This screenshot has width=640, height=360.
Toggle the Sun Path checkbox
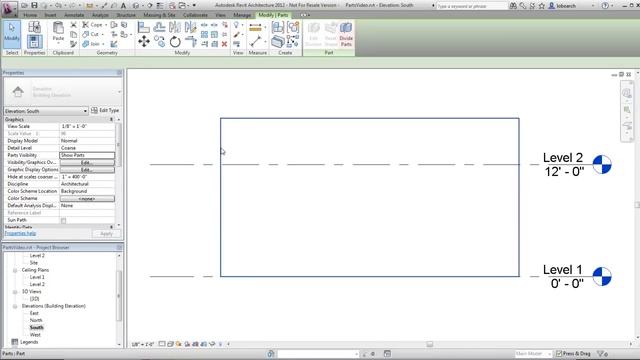tap(63, 220)
